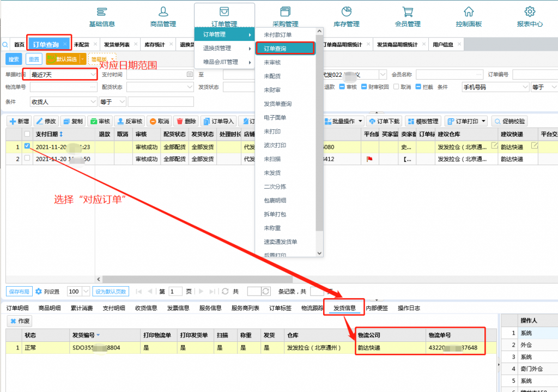The image size is (558, 392).
Task: Click the 作废 button in shipping panel
Action: point(20,322)
